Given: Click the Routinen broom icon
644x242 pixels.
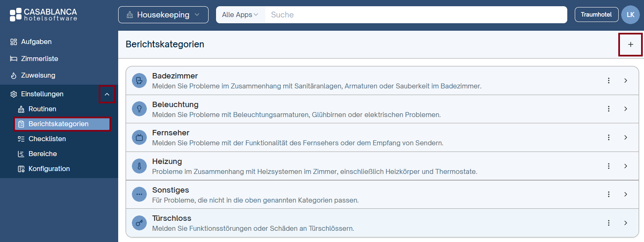Looking at the screenshot, I should [21, 109].
